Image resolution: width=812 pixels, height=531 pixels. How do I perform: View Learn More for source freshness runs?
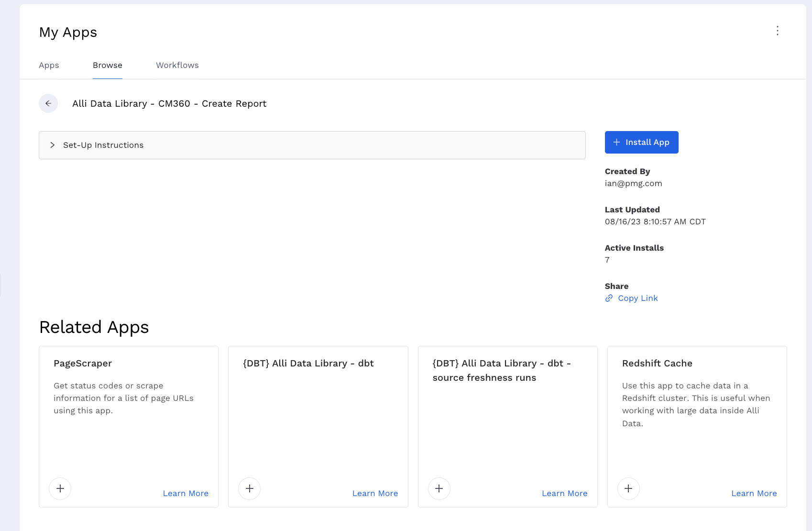564,493
